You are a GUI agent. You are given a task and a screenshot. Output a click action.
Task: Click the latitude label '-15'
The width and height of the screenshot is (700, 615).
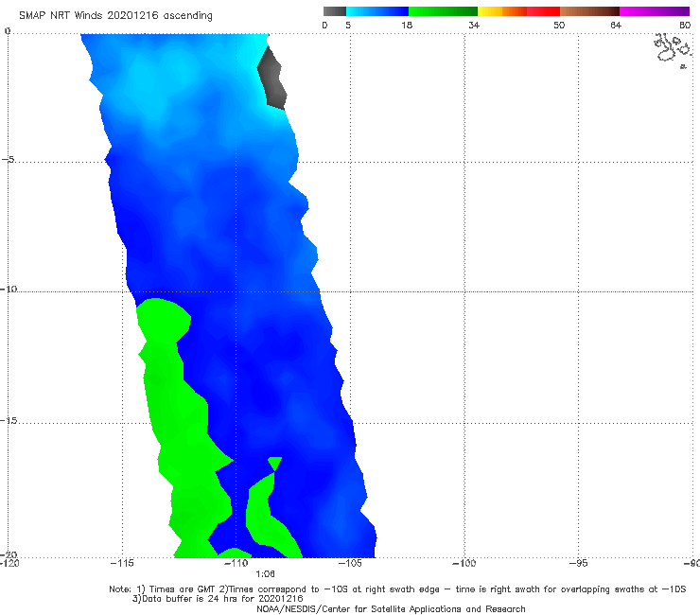point(9,420)
